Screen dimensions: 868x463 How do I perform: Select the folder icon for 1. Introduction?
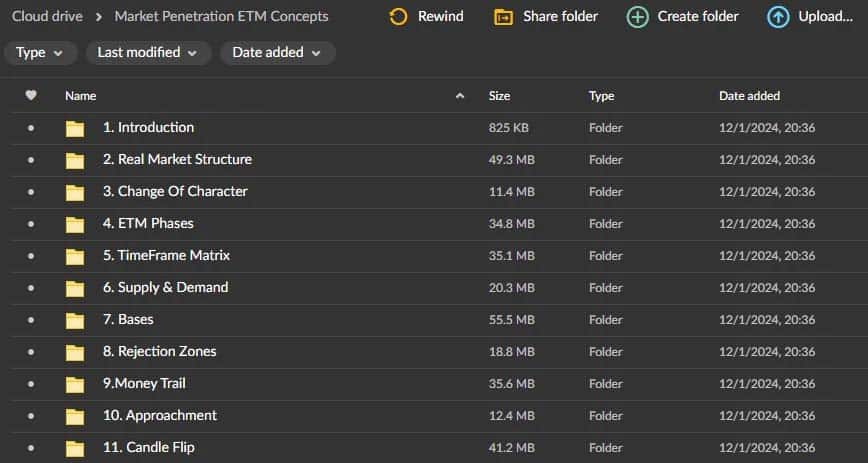[x=75, y=128]
